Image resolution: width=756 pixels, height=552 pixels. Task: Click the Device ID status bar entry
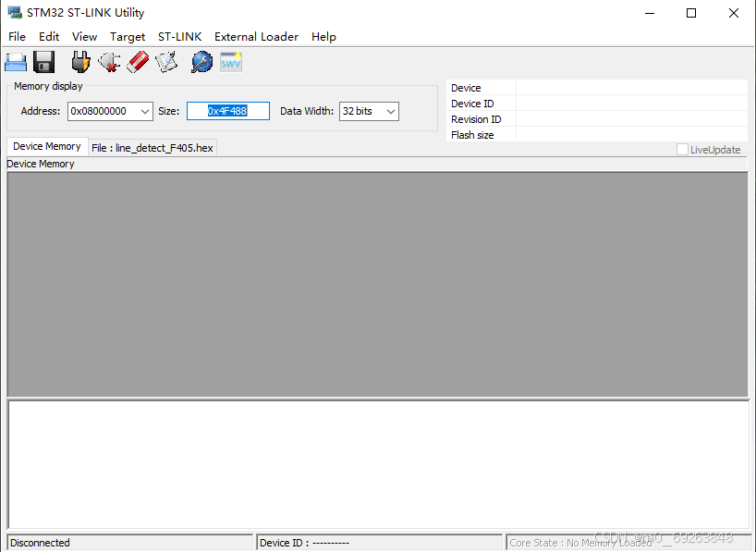tap(379, 543)
